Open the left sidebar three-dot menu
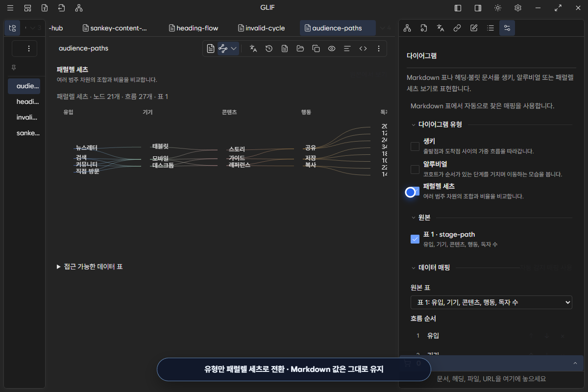This screenshot has height=392, width=588. point(28,49)
